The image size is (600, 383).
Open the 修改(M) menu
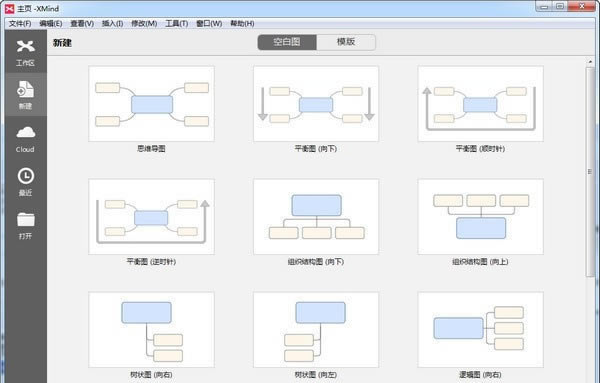click(x=144, y=23)
